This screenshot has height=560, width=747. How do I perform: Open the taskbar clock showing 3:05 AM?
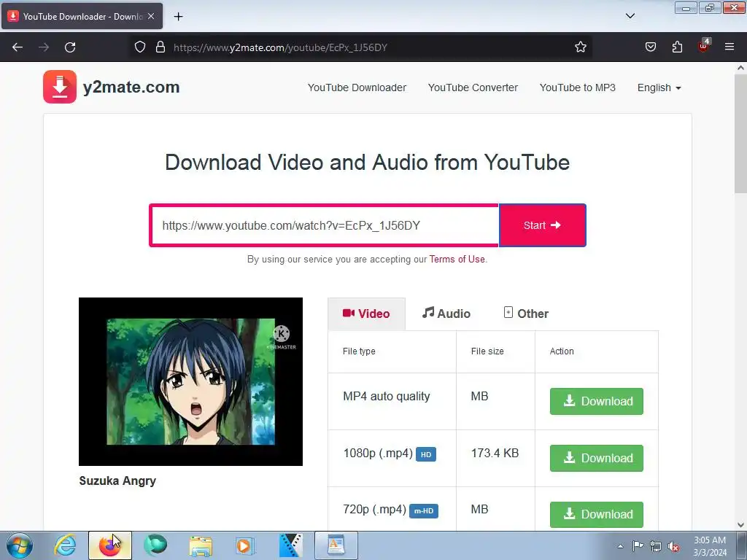(x=710, y=546)
